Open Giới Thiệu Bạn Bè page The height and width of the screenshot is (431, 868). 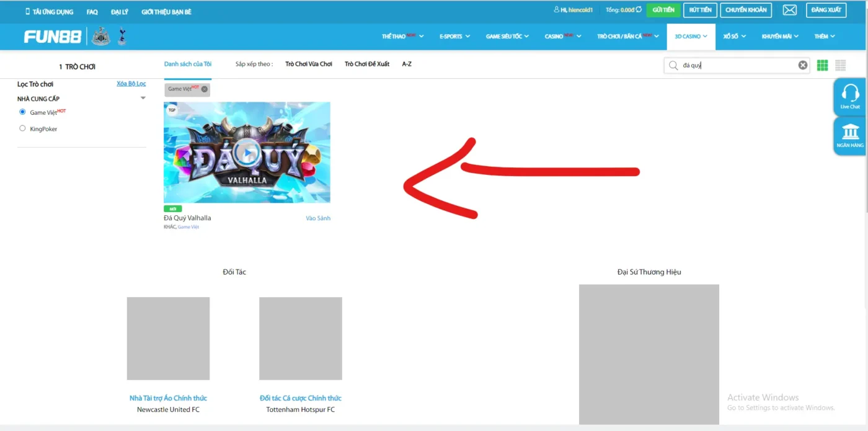pyautogui.click(x=166, y=12)
